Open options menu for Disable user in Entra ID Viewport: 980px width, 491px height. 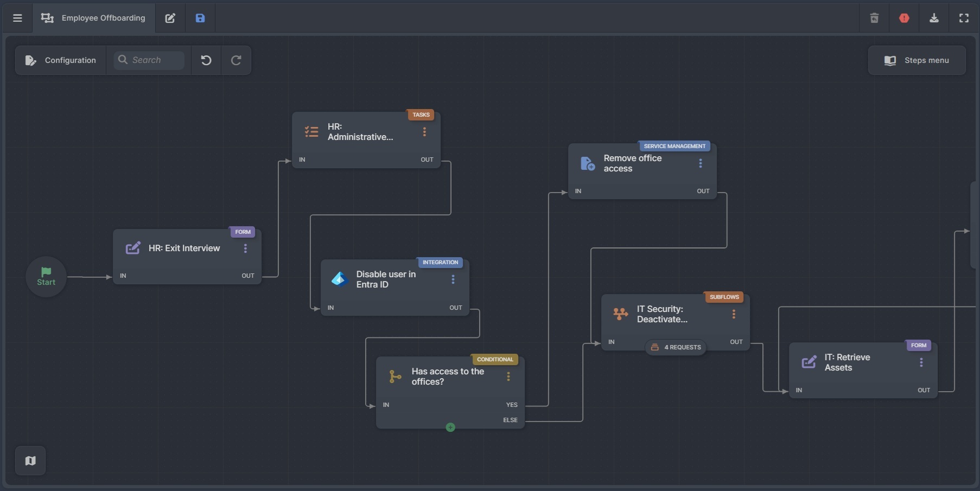click(453, 279)
